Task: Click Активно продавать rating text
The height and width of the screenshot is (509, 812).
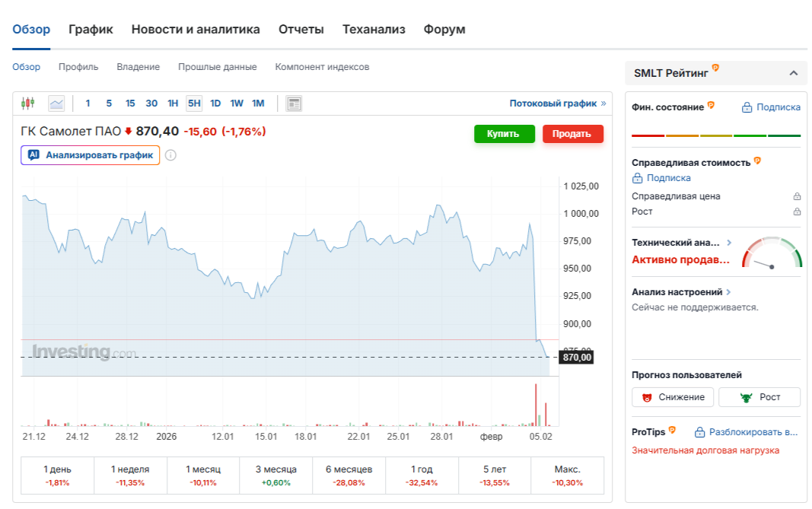Action: 680,259
